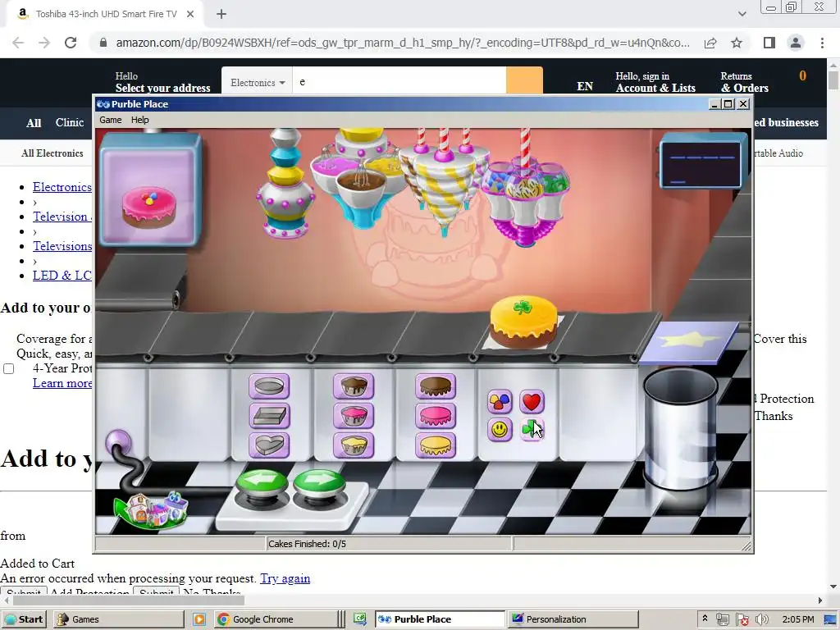Apply pink icing button
The image size is (840, 630).
point(435,416)
